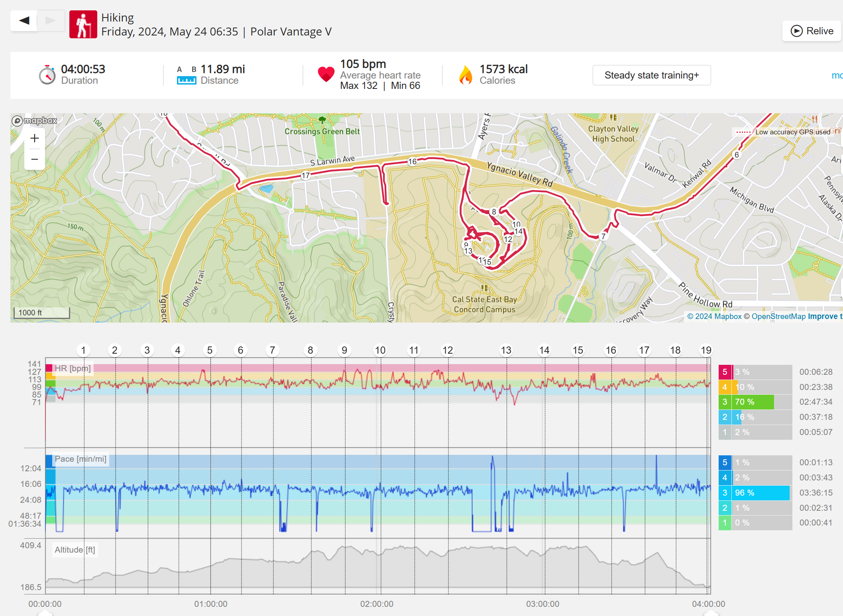
Task: Click route waypoint 17 on the map
Action: pyautogui.click(x=306, y=175)
